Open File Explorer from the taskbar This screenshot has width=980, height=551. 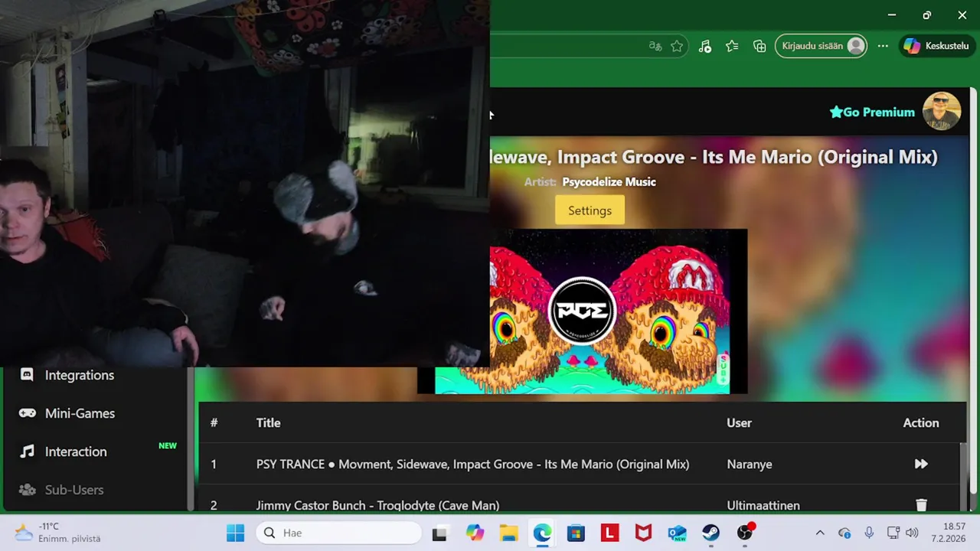508,533
